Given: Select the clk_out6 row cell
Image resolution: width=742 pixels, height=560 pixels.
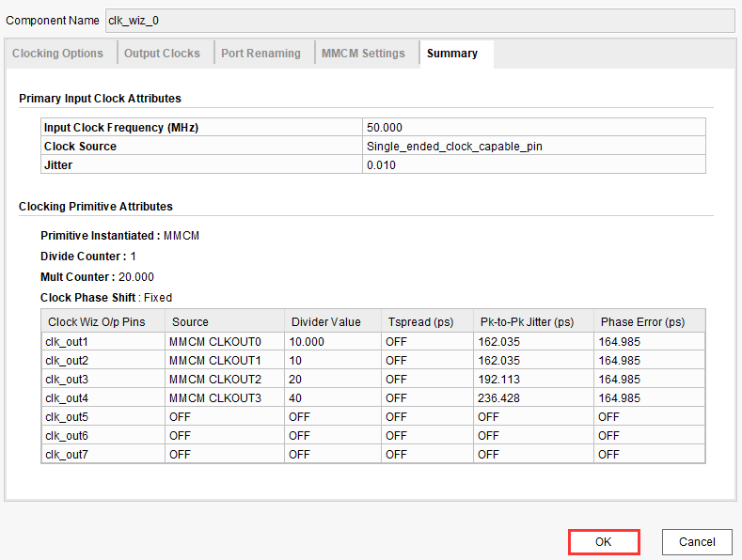Looking at the screenshot, I should (103, 436).
